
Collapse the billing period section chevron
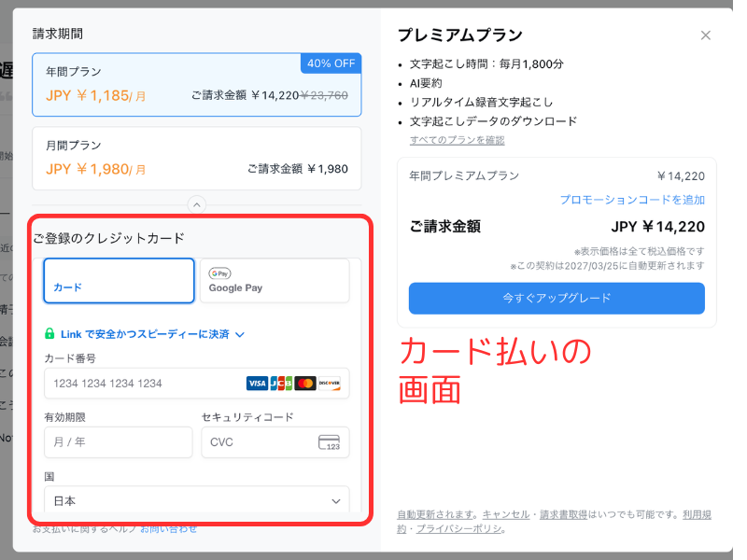(x=196, y=204)
